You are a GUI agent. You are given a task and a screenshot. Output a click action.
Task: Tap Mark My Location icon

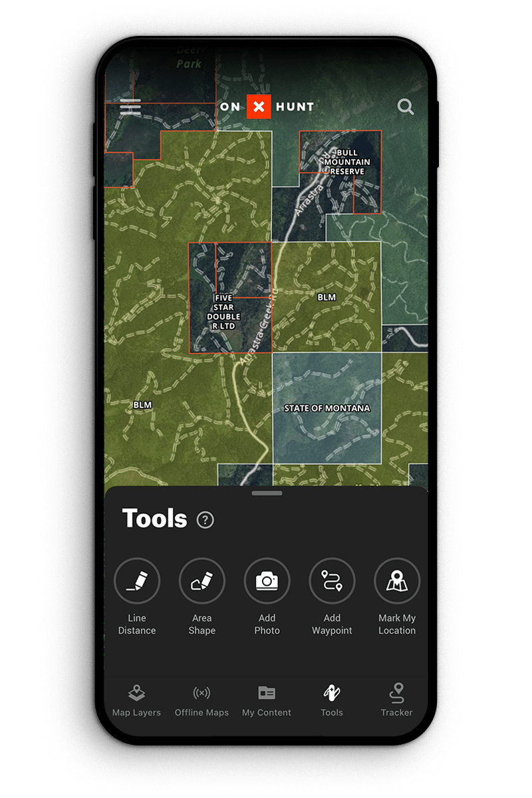pos(397,581)
